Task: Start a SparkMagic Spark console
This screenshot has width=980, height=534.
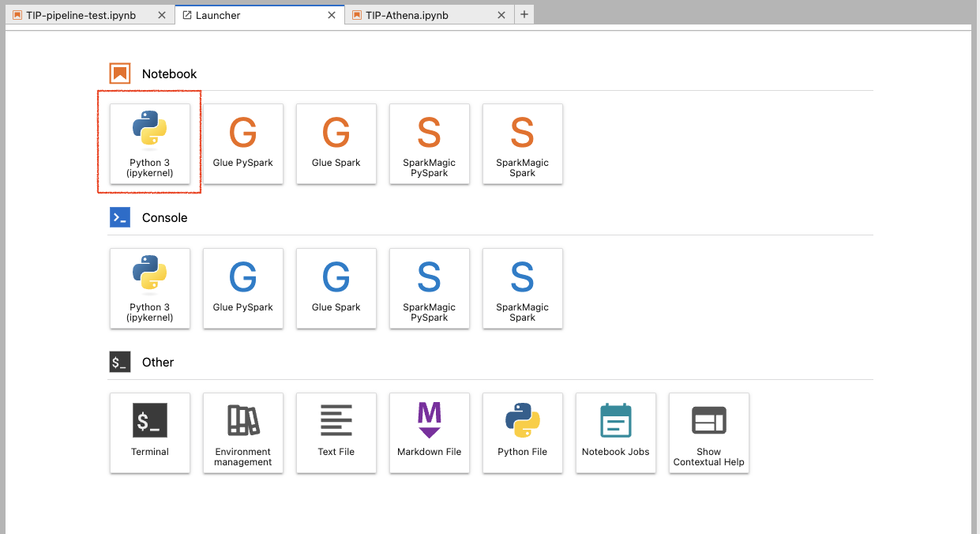Action: pyautogui.click(x=523, y=288)
